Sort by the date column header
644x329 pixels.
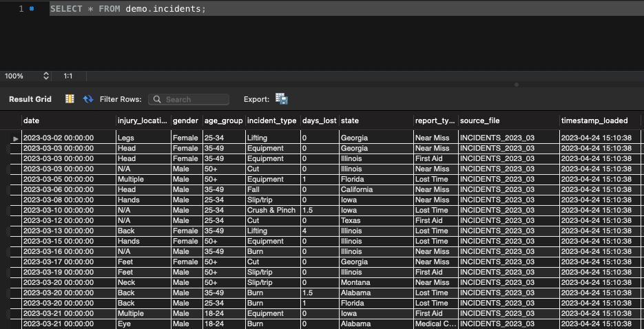point(69,120)
